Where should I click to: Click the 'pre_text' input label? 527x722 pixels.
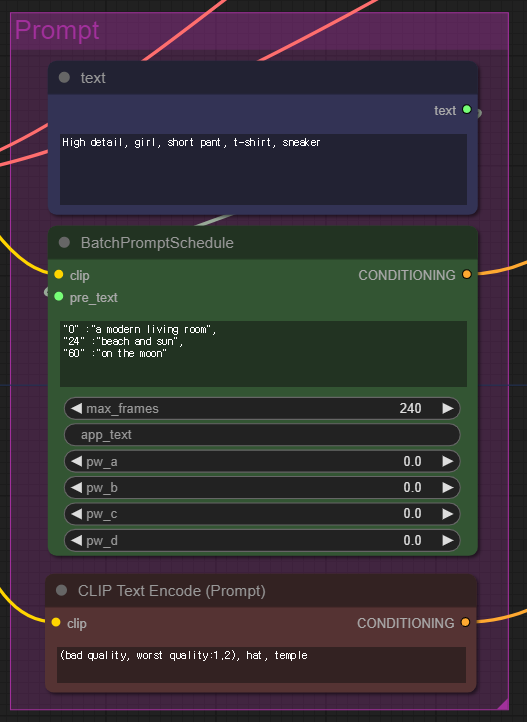93,297
